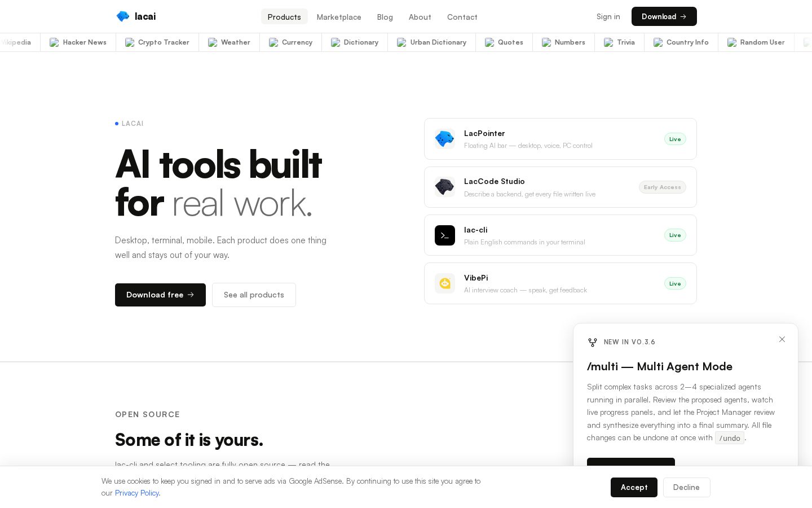
Task: Open the Products nav menu
Action: (284, 17)
